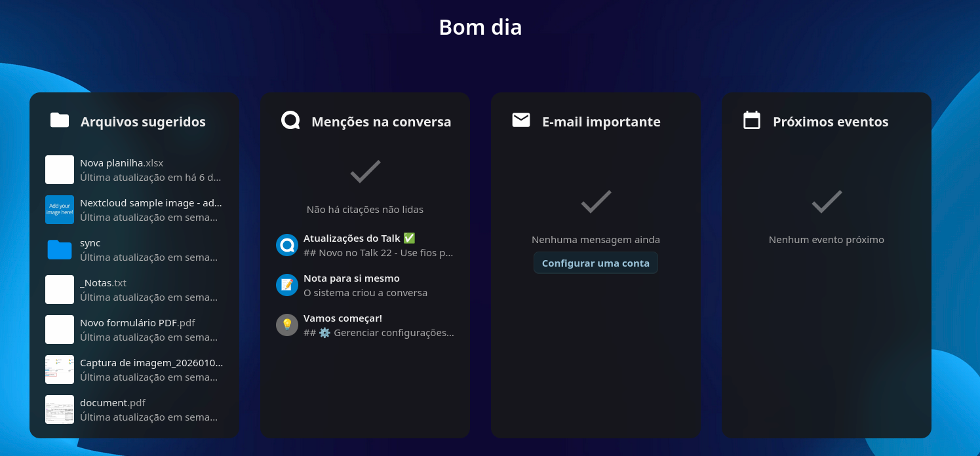Open the Nota para si mesmo avatar
This screenshot has width=980, height=456.
[x=287, y=285]
